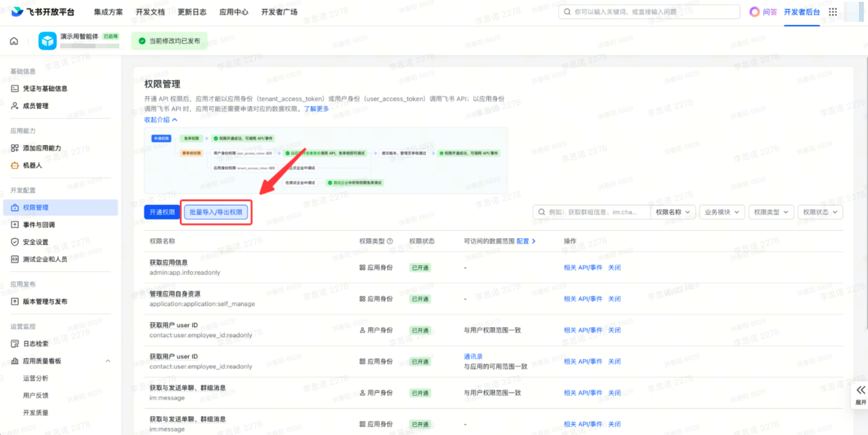Focus the permission search field
The height and width of the screenshot is (435, 868).
point(591,212)
